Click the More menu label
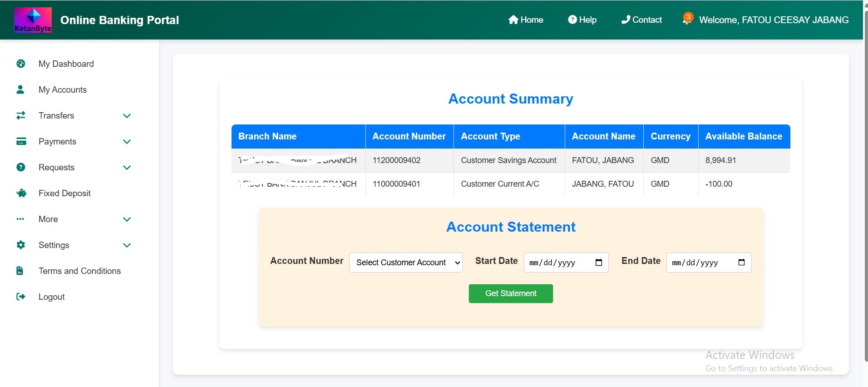Viewport: 868px width, 387px height. [48, 219]
